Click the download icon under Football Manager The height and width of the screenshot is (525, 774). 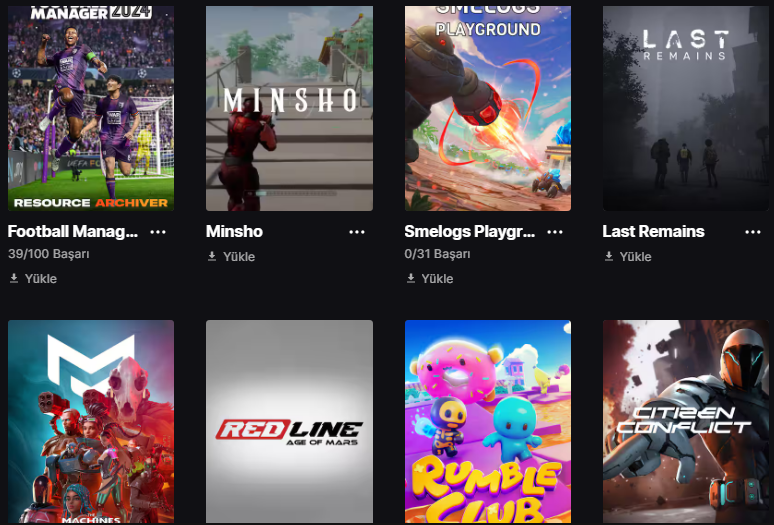[x=14, y=278]
